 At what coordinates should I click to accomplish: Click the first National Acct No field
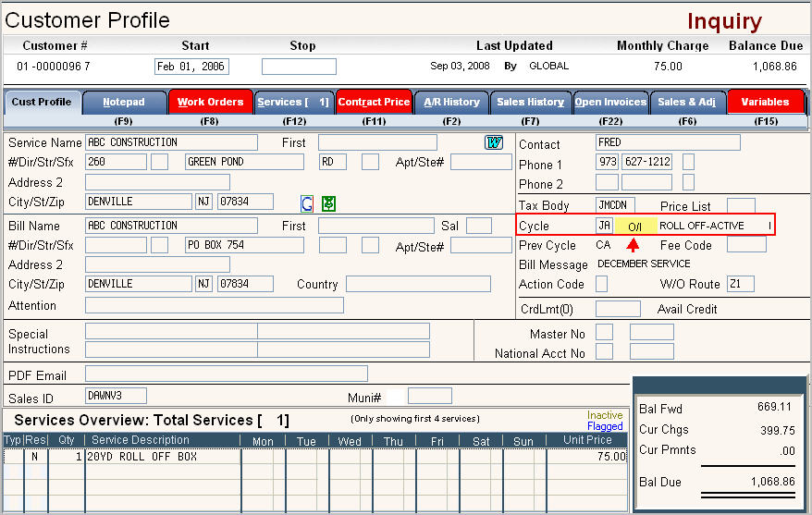(604, 351)
